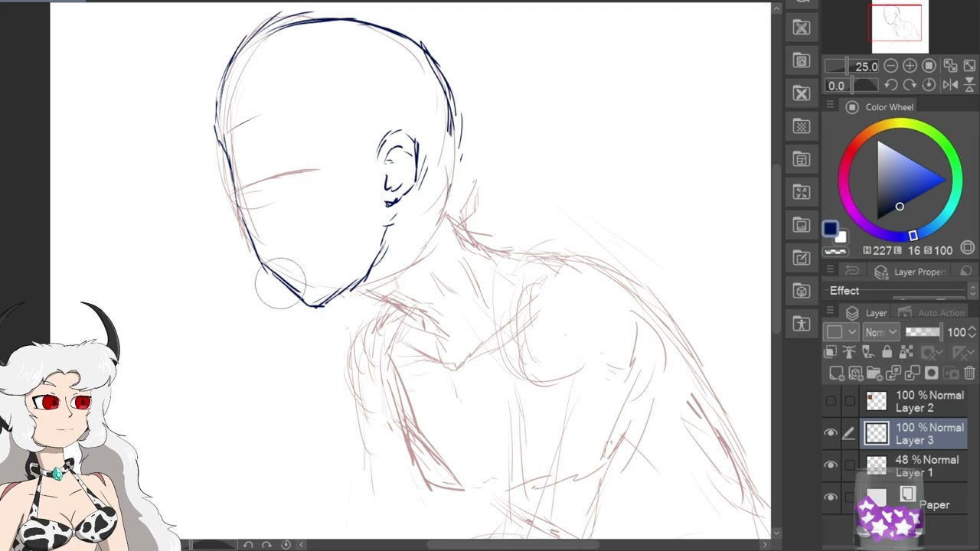Expand the Effect section arrows

(x=972, y=291)
